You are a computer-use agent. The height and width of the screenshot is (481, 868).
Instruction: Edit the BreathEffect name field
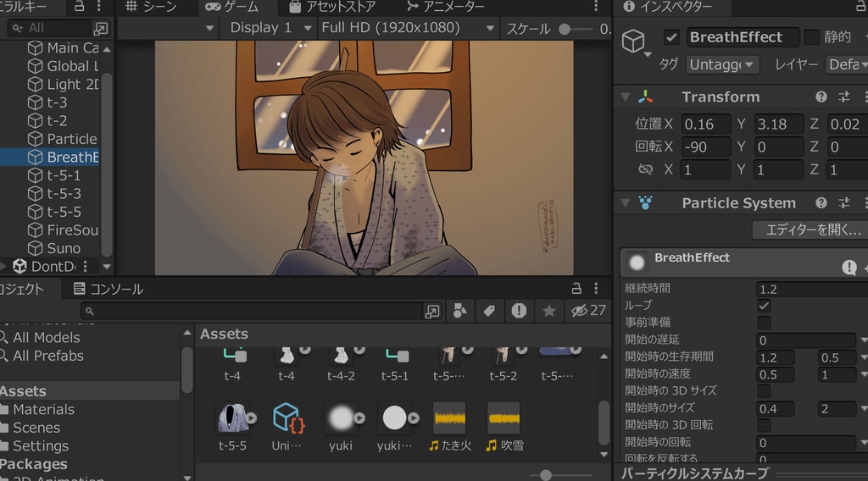743,37
